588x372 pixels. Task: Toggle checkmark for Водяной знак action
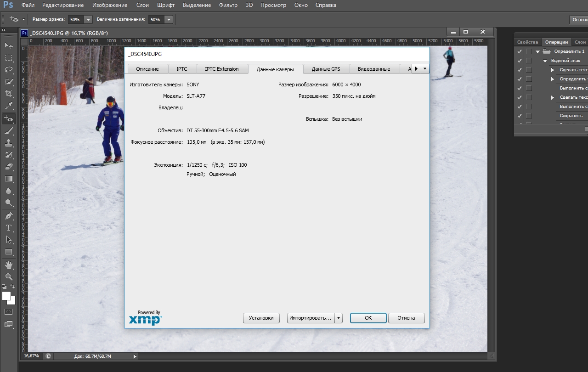tap(520, 61)
